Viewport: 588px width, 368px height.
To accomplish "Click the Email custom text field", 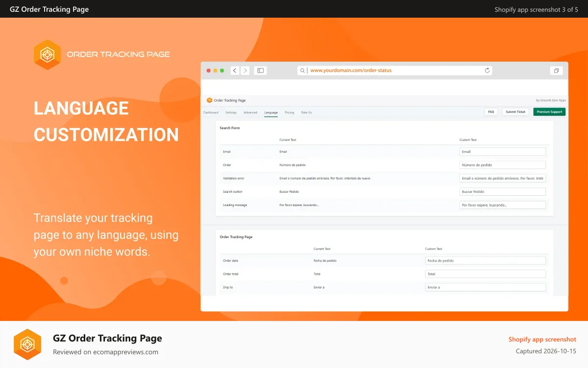I will pyautogui.click(x=503, y=152).
